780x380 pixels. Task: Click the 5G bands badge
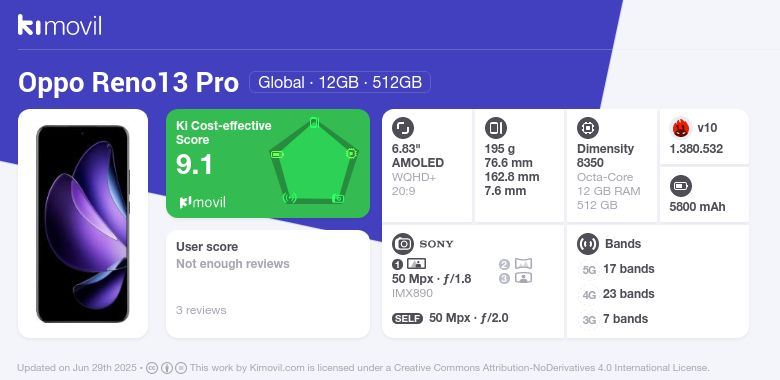click(589, 270)
